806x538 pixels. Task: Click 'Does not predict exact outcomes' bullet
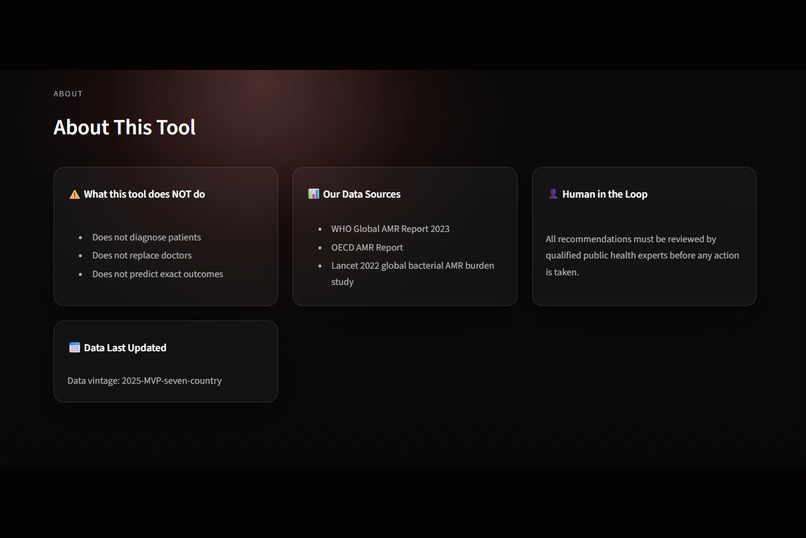point(158,274)
